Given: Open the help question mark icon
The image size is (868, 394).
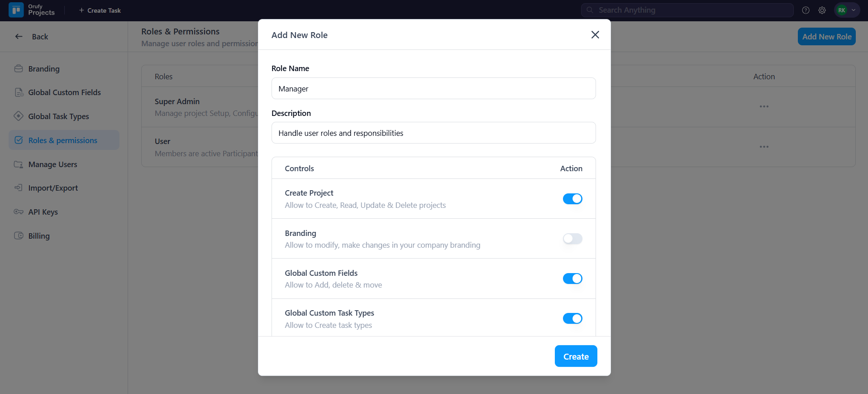Looking at the screenshot, I should [x=806, y=10].
